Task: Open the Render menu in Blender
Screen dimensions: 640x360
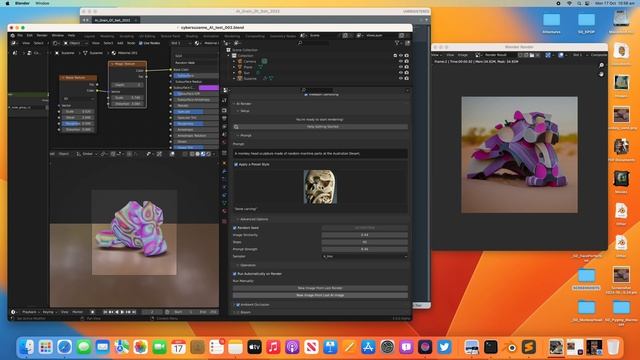Action: point(42,36)
